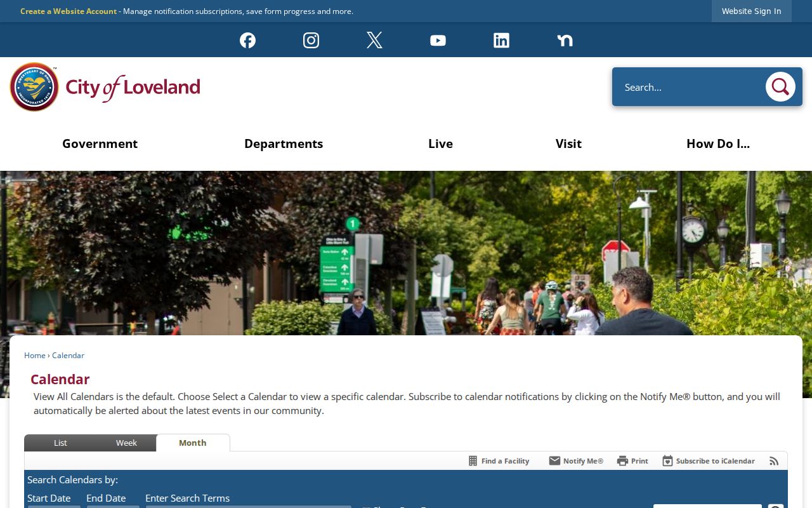The image size is (812, 508).
Task: Click the downtown Loveland banner photo
Action: (406, 253)
